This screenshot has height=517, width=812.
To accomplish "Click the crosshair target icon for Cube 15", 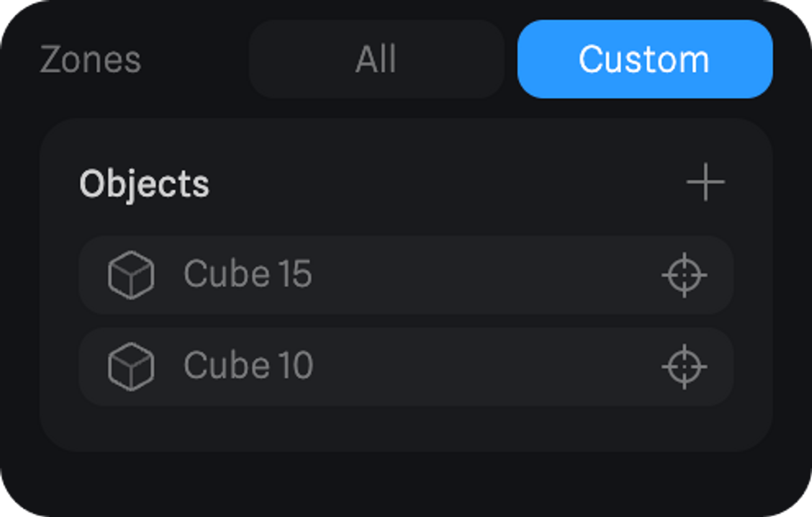I will click(685, 275).
